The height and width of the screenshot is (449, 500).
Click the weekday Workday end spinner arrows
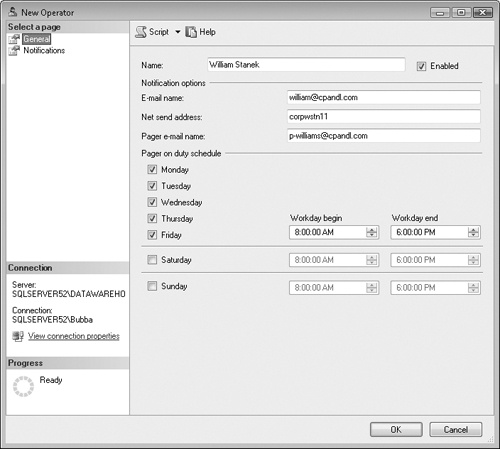473,232
